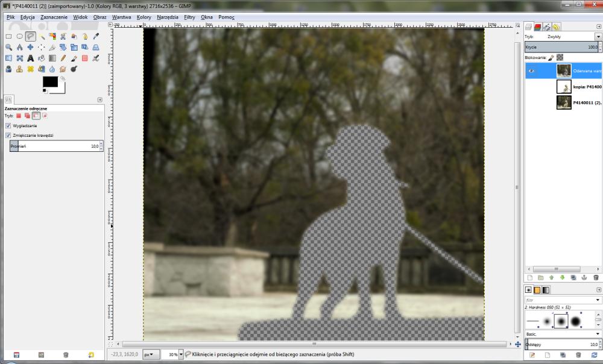
Task: Open the brush filtr tag dropdown
Action: pos(598,300)
